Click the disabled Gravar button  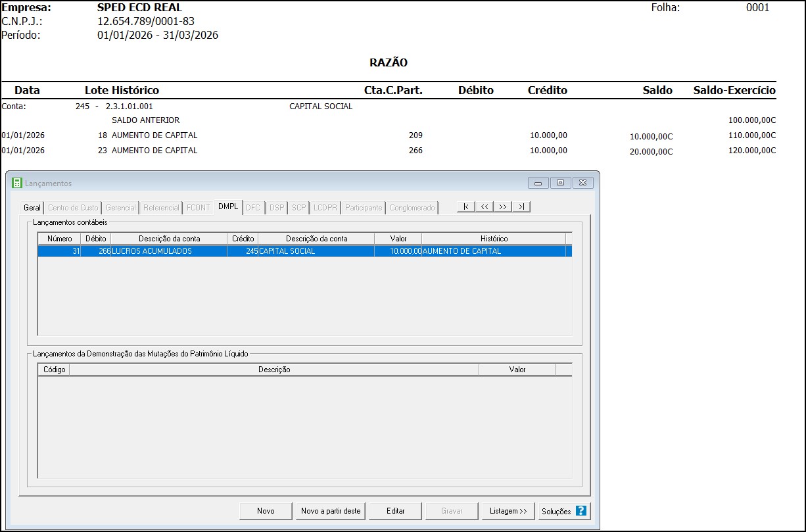pos(452,511)
